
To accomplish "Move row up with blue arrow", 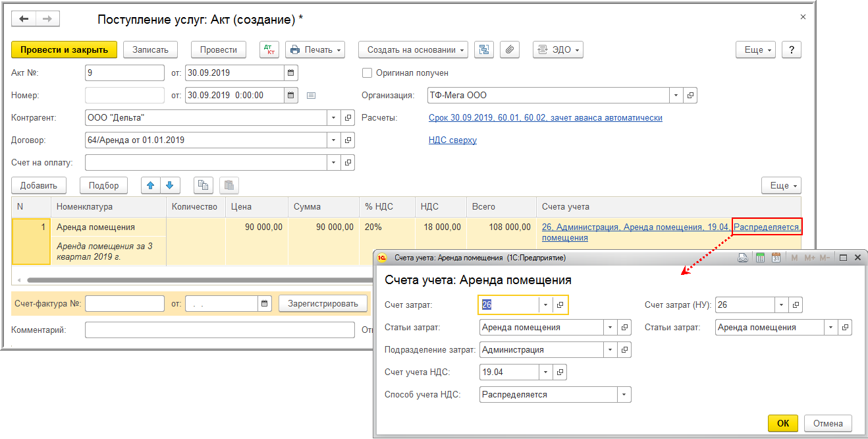I will pos(151,186).
